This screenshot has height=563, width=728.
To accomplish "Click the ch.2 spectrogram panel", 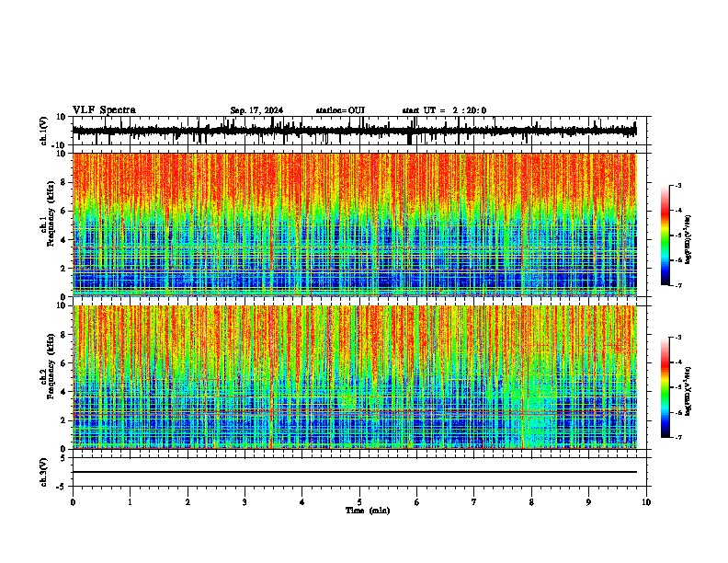I will coord(355,377).
